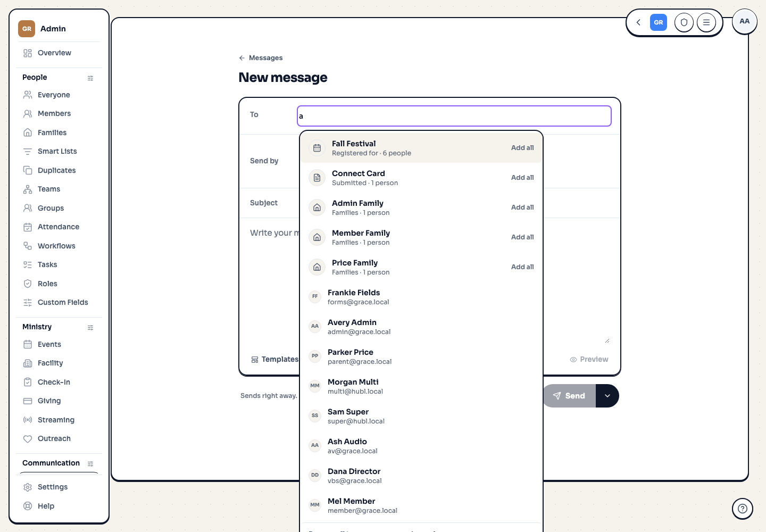Open the help question-mark bubble
The width and height of the screenshot is (766, 532).
743,509
